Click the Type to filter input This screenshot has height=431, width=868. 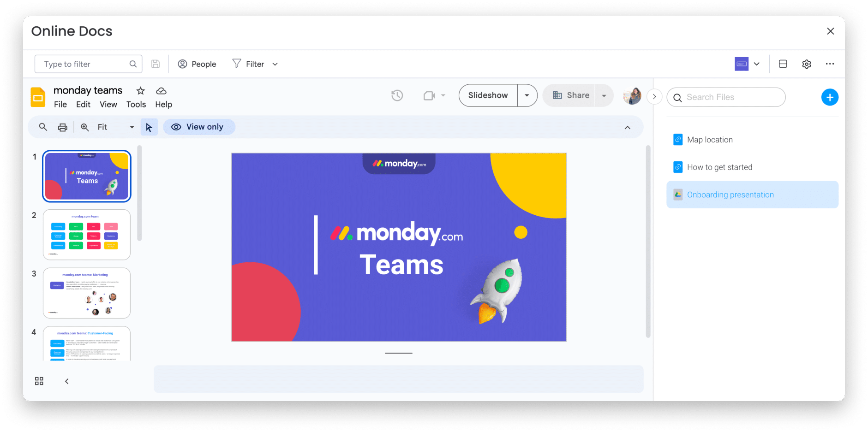88,64
